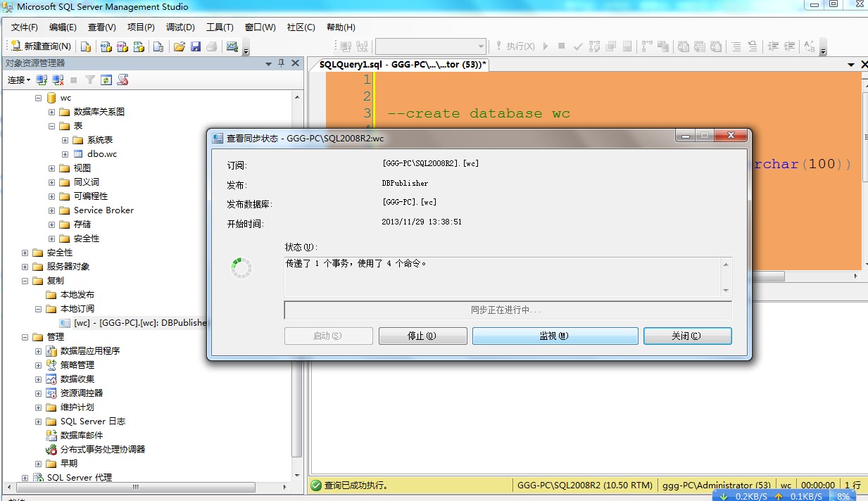The height and width of the screenshot is (501, 868).
Task: Click the red script icon after Refresh
Action: [x=122, y=80]
